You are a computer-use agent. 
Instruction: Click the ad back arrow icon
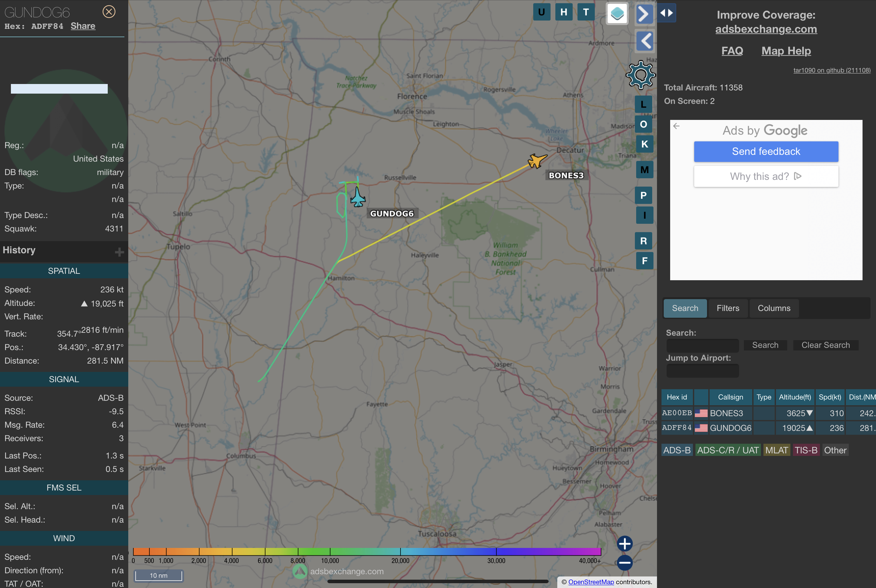coord(677,126)
